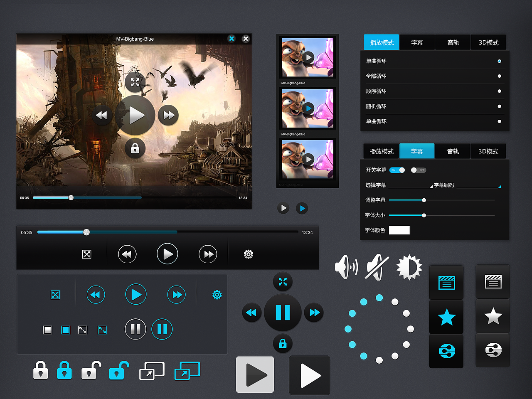The image size is (532, 399).
Task: Click the small gray play button below the thumbnails
Action: tap(283, 208)
